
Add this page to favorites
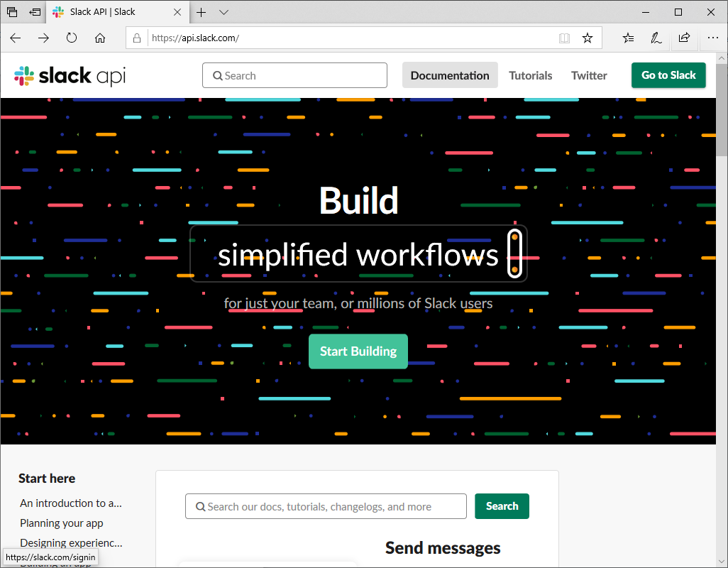point(588,38)
